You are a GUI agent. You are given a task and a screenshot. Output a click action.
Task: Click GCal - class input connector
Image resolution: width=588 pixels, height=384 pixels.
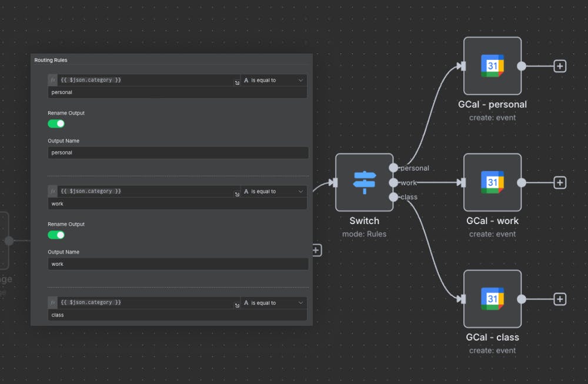click(463, 299)
